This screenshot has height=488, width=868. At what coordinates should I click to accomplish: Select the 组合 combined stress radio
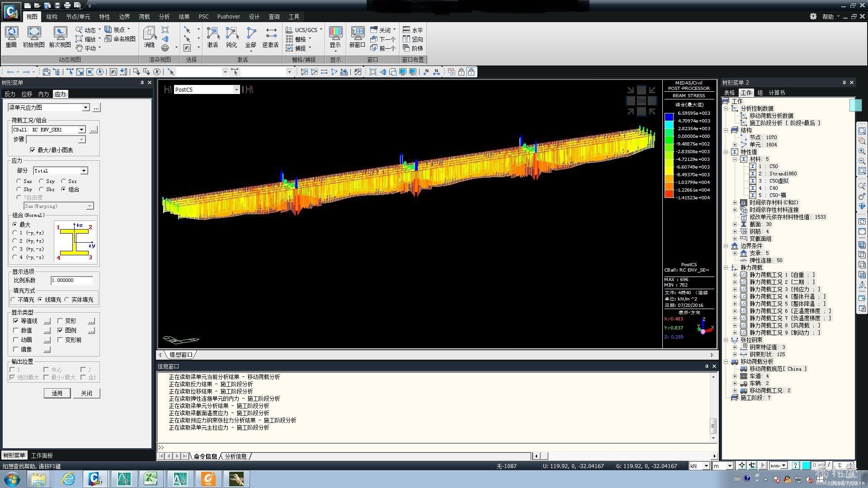point(64,189)
